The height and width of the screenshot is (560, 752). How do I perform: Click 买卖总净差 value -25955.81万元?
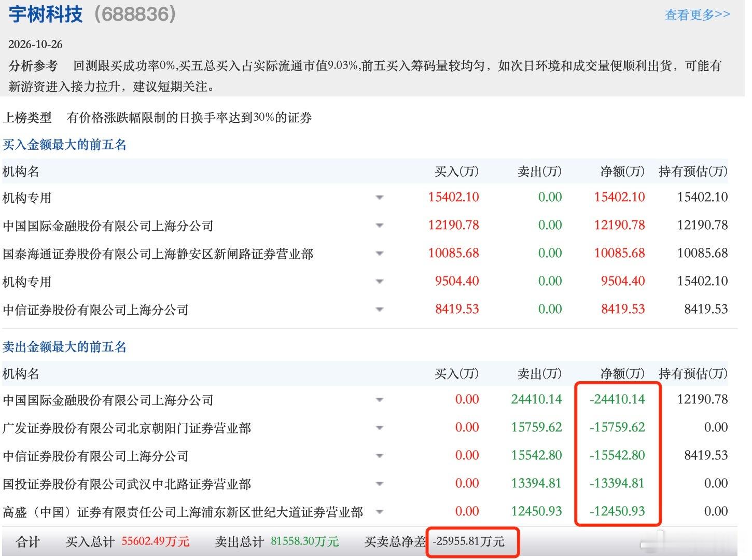coord(469,542)
